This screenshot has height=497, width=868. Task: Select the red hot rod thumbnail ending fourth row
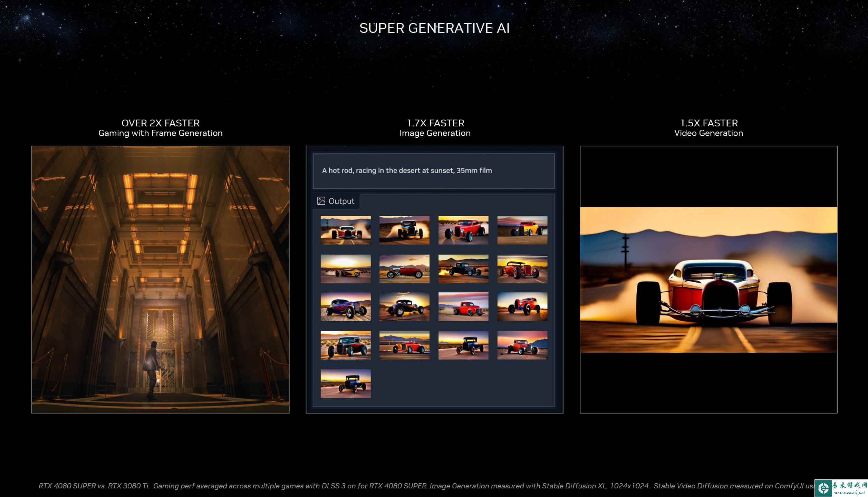pos(522,345)
